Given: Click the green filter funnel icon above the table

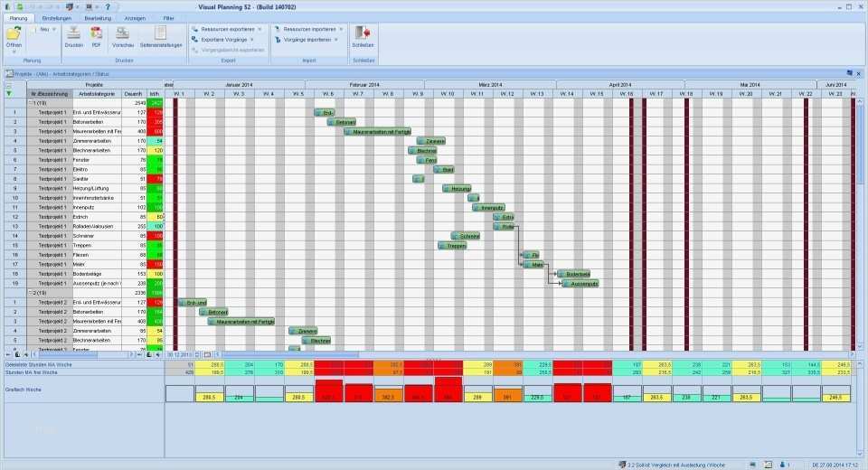Looking at the screenshot, I should 8,94.
